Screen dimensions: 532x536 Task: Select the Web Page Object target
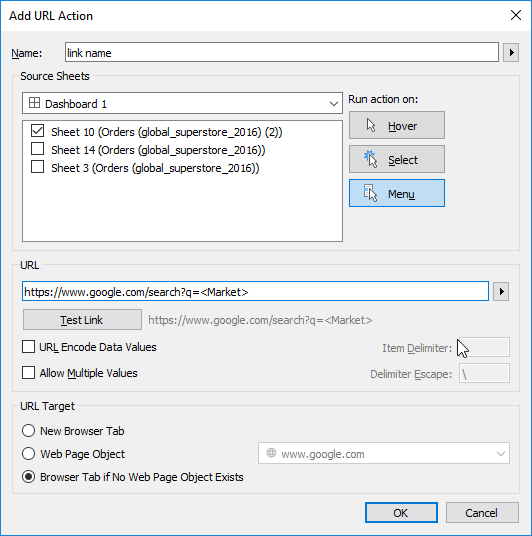tap(28, 454)
